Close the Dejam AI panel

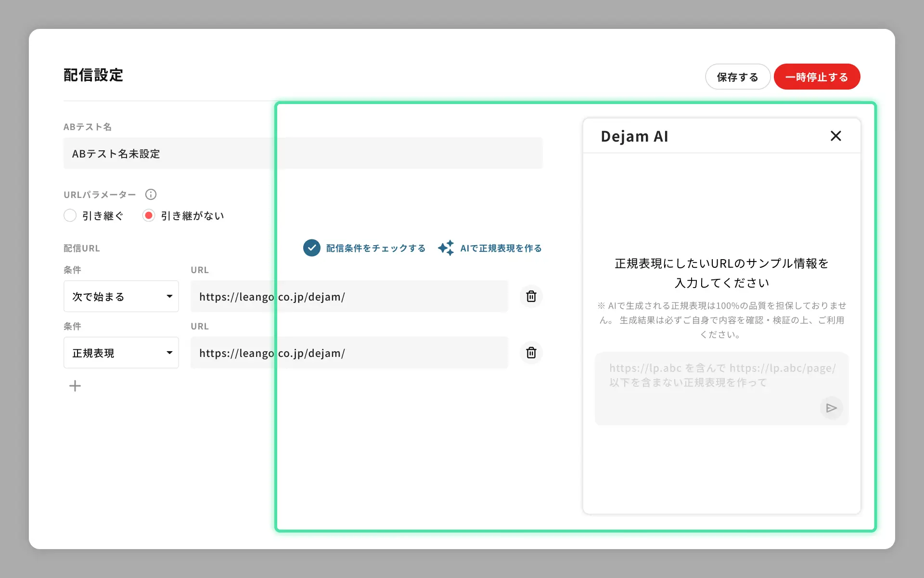(x=835, y=136)
